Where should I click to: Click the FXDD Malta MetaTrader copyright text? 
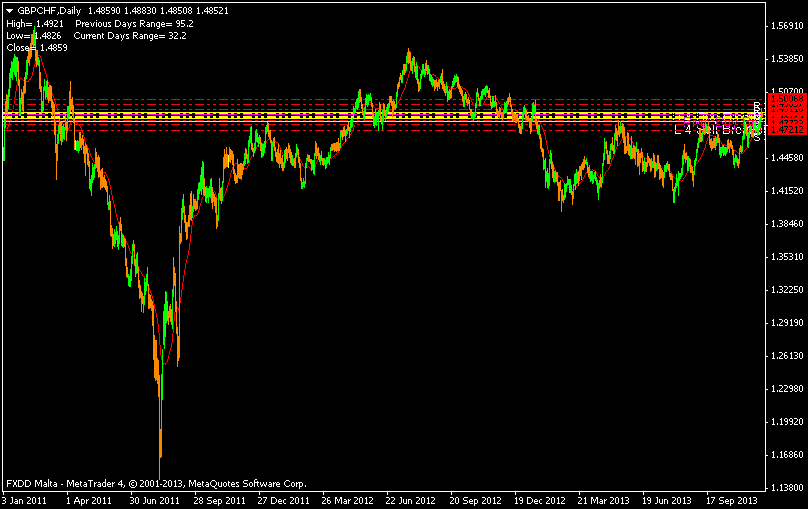point(155,482)
